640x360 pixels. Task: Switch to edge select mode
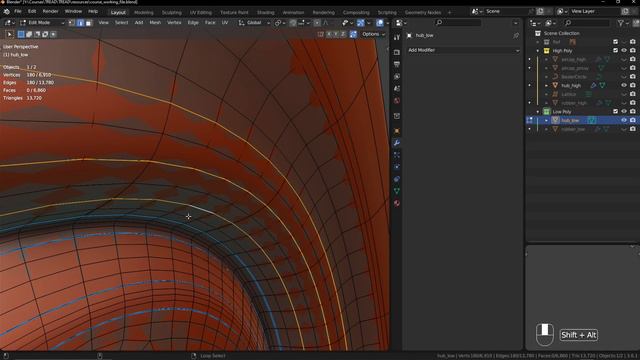click(80, 23)
